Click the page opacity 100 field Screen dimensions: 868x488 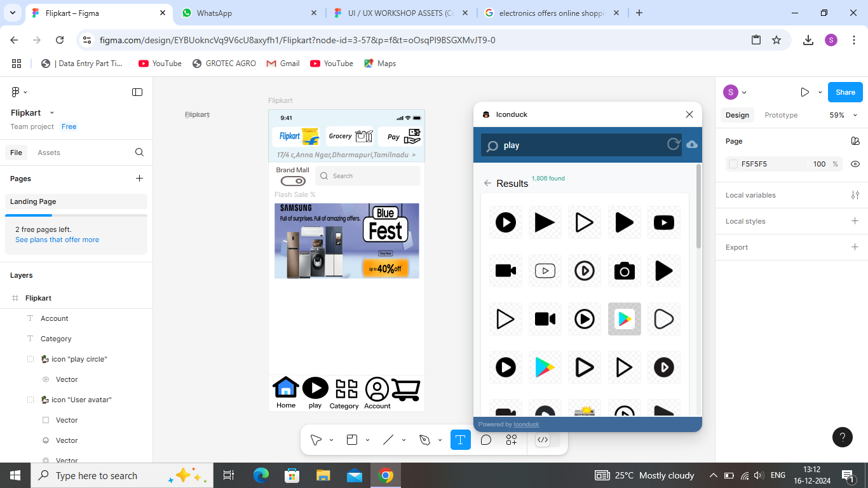pyautogui.click(x=819, y=164)
